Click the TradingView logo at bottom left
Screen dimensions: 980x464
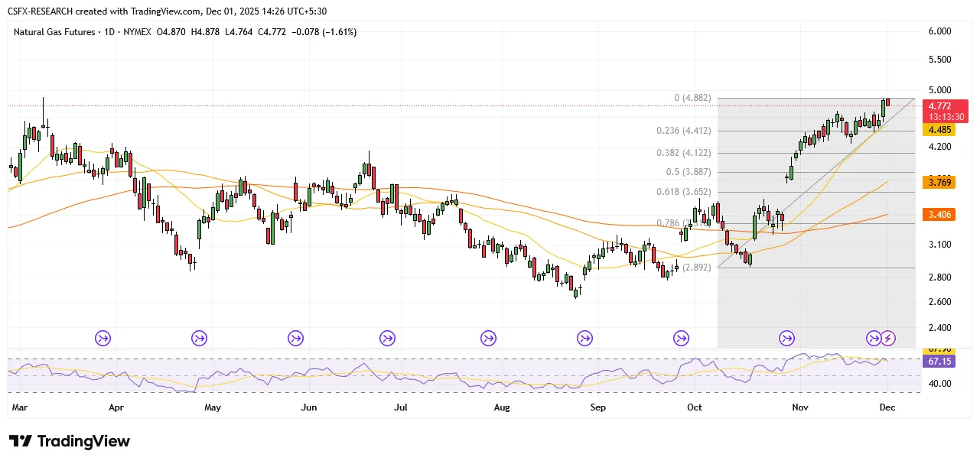tap(70, 442)
